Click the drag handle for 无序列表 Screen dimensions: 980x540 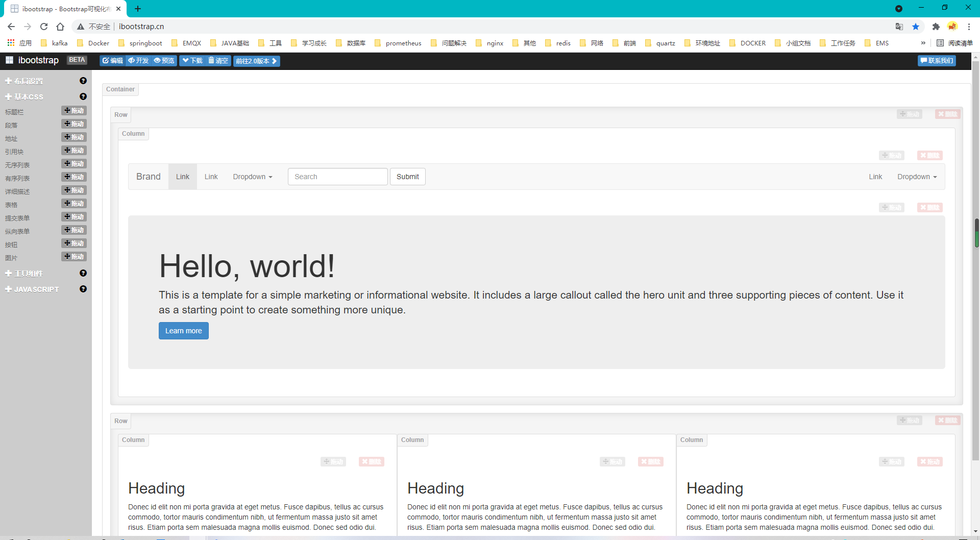[x=74, y=164]
